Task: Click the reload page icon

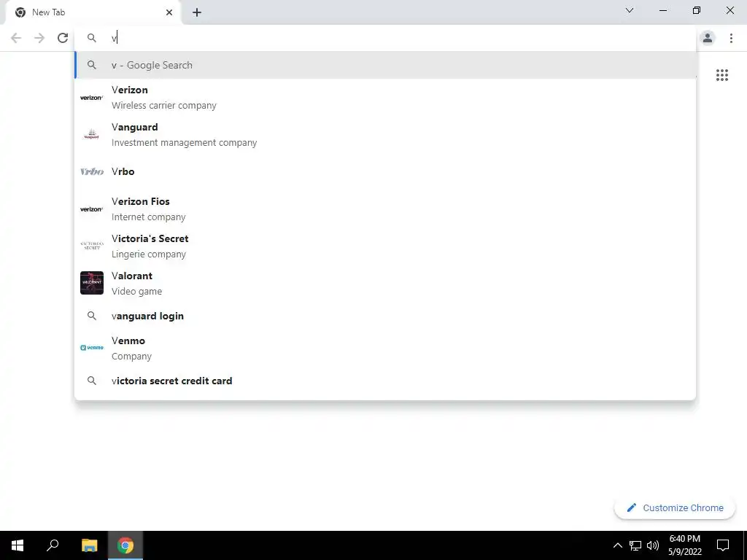Action: click(63, 38)
